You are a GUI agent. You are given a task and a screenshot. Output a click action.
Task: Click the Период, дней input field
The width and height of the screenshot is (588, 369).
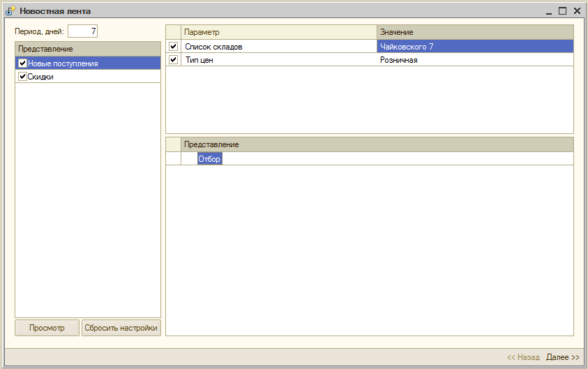pyautogui.click(x=82, y=31)
